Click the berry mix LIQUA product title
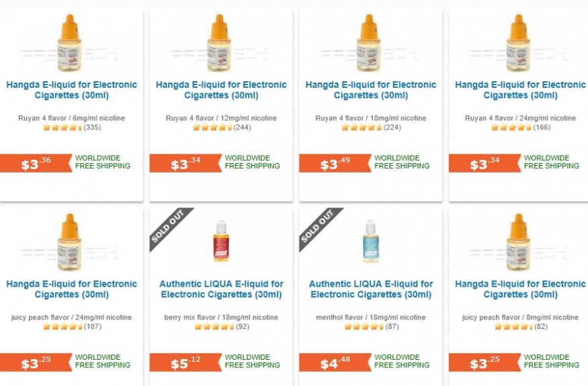Image resolution: width=588 pixels, height=386 pixels. [x=221, y=289]
